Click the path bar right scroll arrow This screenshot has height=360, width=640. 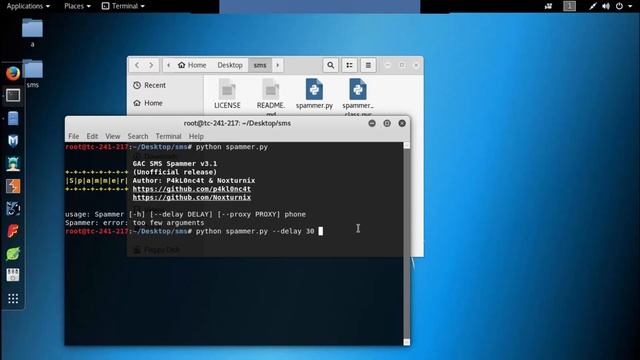[278, 65]
